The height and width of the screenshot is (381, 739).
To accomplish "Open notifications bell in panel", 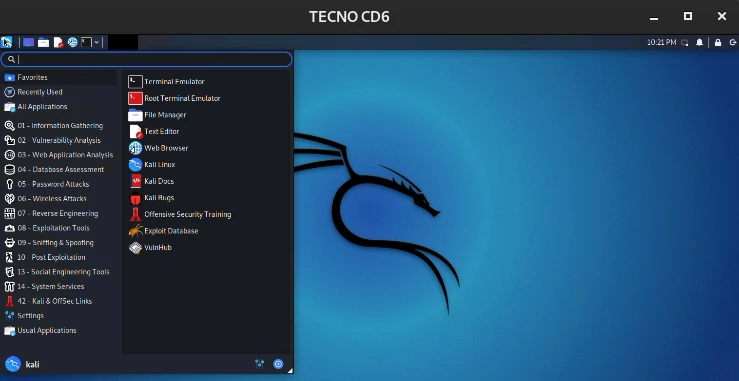I will (x=699, y=42).
